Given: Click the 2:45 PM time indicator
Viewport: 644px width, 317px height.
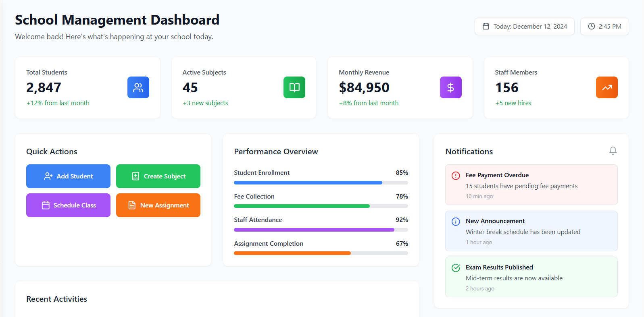Looking at the screenshot, I should tap(604, 27).
